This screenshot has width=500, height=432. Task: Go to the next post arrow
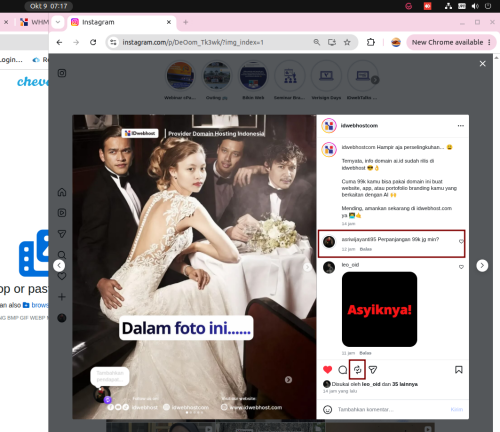(482, 266)
